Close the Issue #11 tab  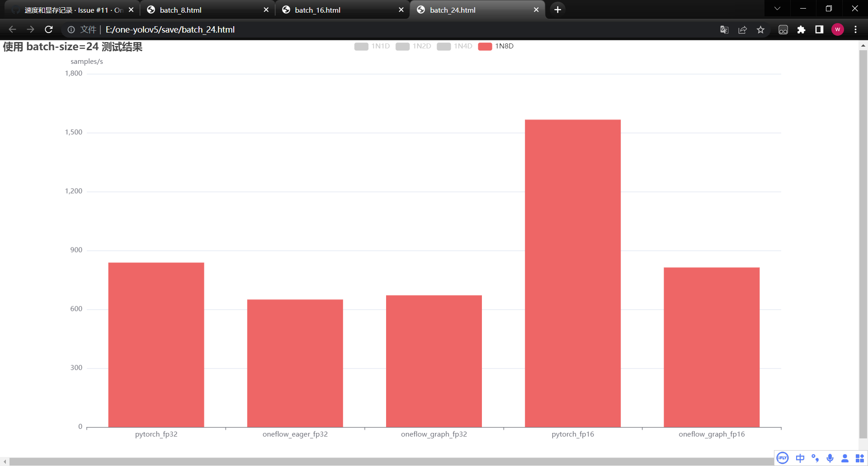[131, 10]
